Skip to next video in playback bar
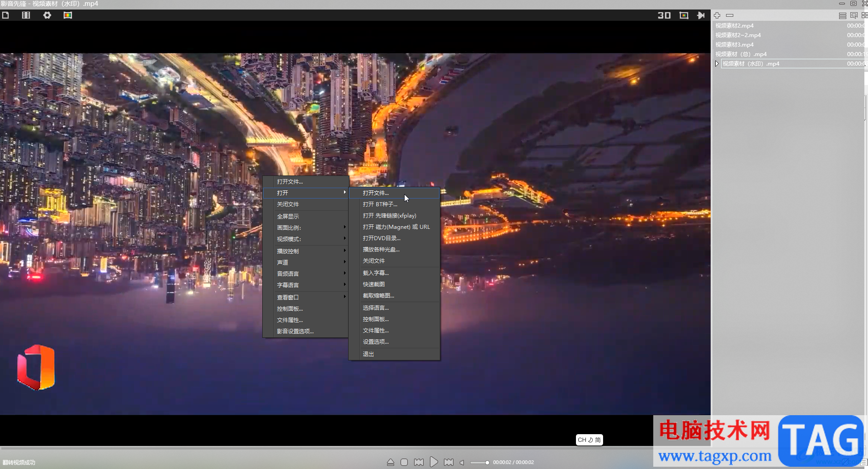This screenshot has height=469, width=868. pyautogui.click(x=448, y=462)
